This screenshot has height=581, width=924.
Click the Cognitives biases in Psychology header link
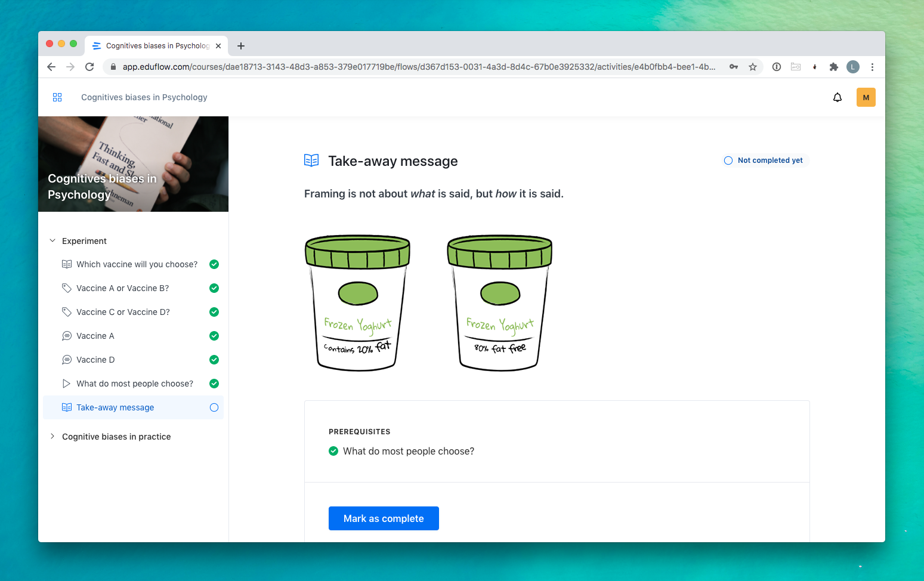144,97
